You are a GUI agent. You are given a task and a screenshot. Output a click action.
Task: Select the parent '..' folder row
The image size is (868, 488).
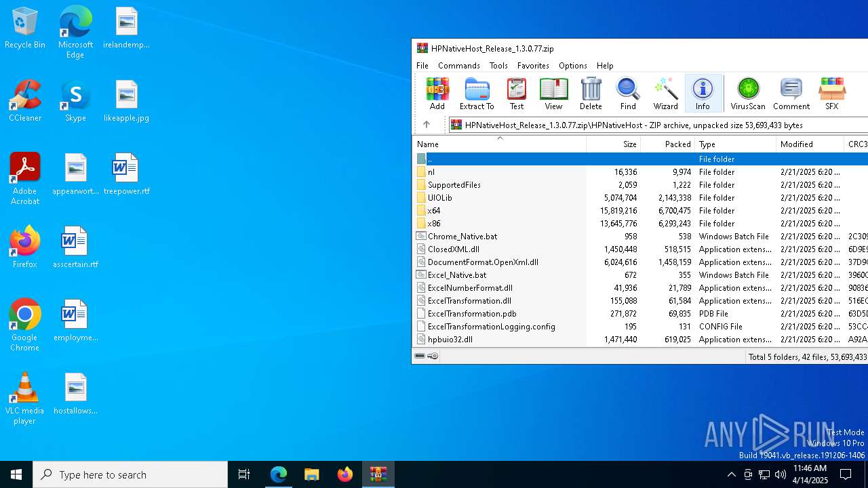click(x=640, y=159)
